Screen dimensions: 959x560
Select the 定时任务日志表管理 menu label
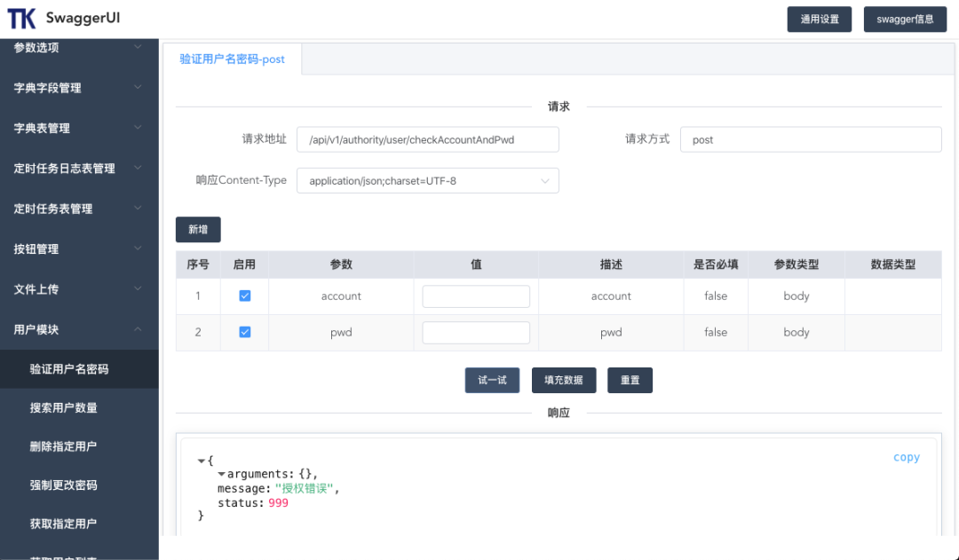(64, 169)
